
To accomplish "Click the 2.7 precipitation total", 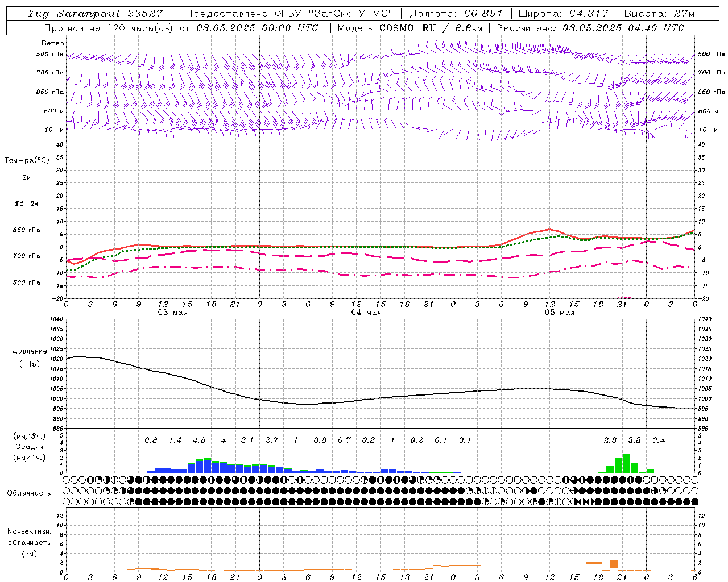I will pos(272,440).
